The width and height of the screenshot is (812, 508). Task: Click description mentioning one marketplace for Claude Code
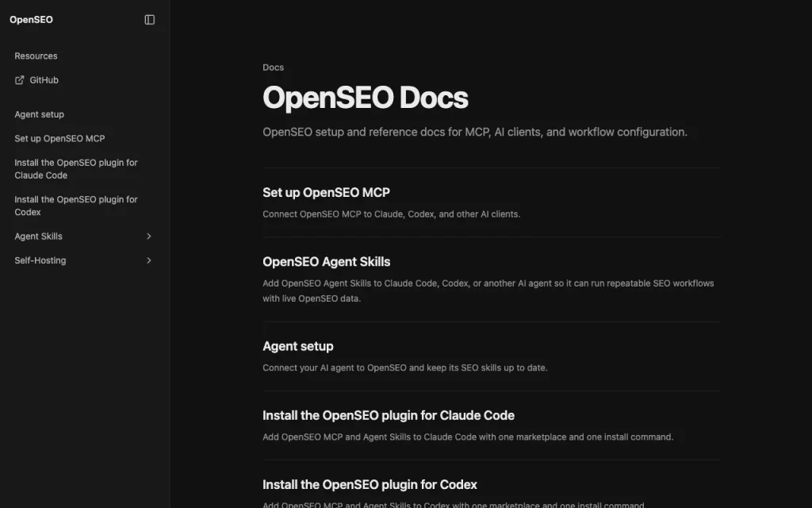(x=468, y=437)
